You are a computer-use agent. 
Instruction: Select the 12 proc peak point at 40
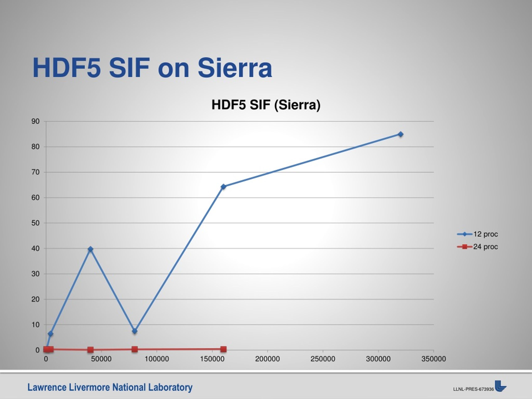(x=90, y=249)
